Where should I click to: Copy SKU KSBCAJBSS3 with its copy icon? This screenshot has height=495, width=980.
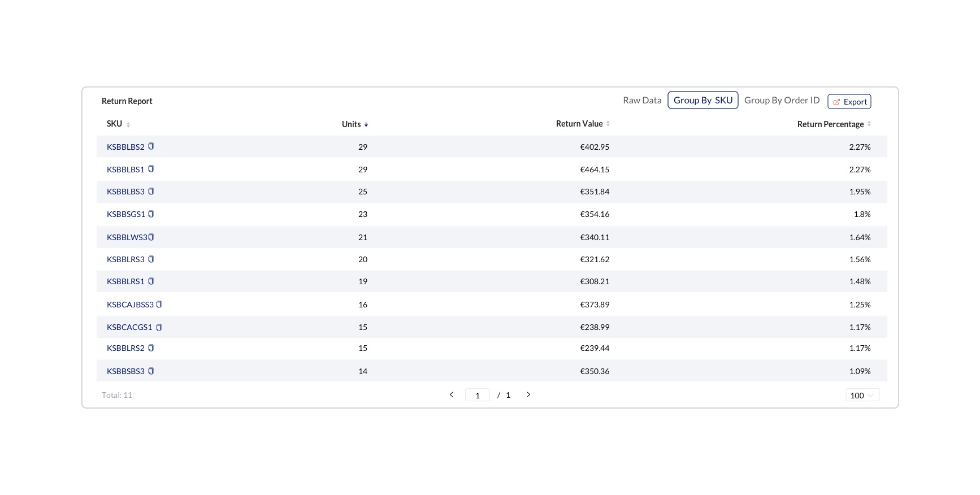159,305
